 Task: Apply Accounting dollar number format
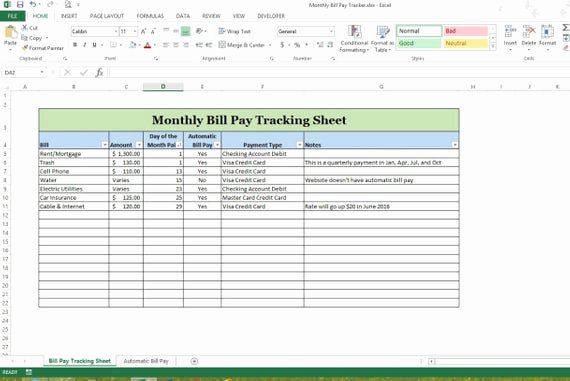[282, 45]
